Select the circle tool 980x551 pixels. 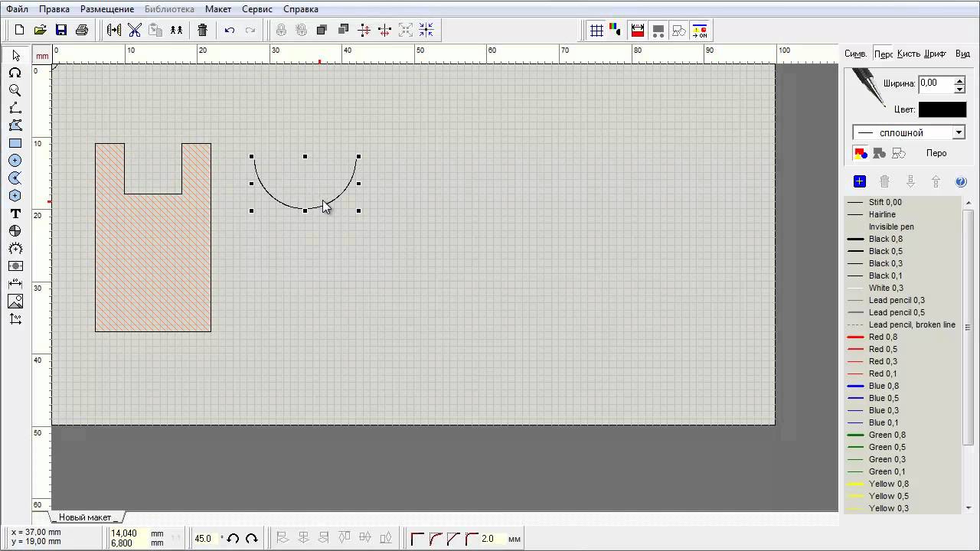click(15, 161)
